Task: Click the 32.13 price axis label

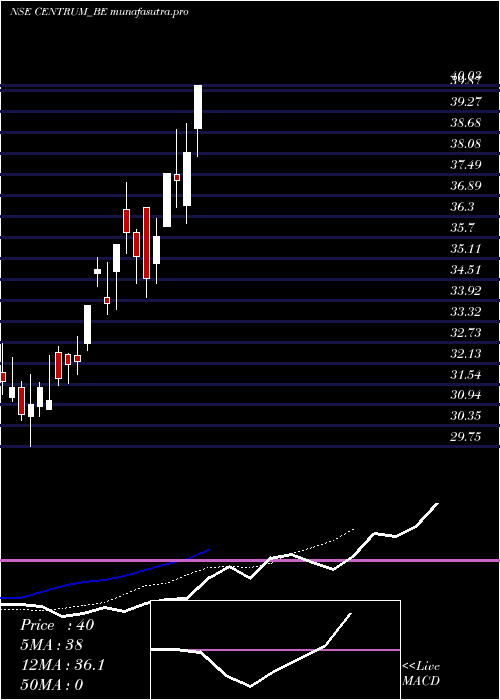Action: 466,354
